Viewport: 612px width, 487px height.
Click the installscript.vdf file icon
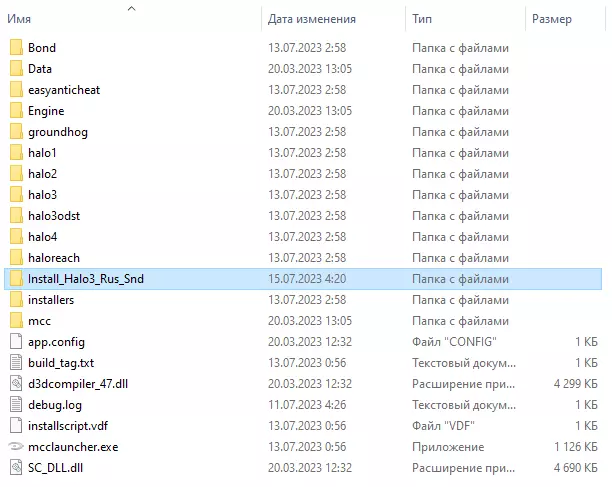[x=16, y=426]
